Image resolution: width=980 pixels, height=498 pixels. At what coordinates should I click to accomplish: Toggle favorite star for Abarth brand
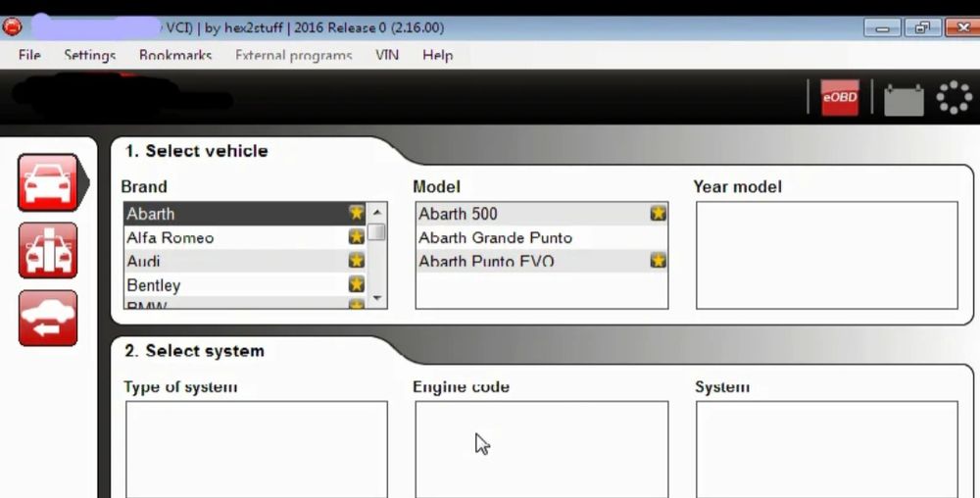[357, 213]
